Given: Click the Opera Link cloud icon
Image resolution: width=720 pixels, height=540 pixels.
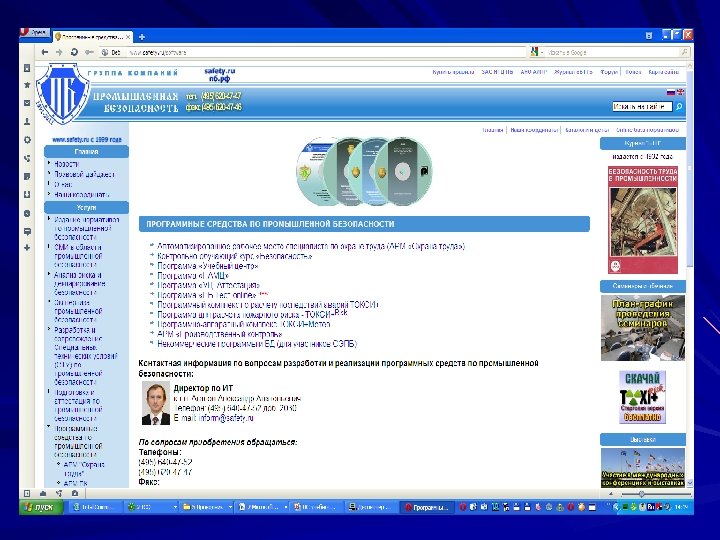Looking at the screenshot, I should [x=43, y=494].
